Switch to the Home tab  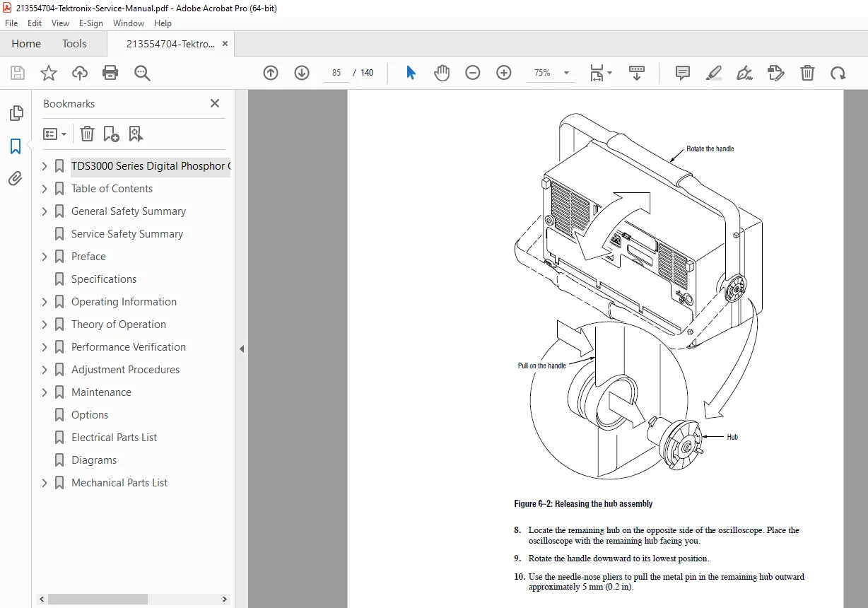coord(26,44)
